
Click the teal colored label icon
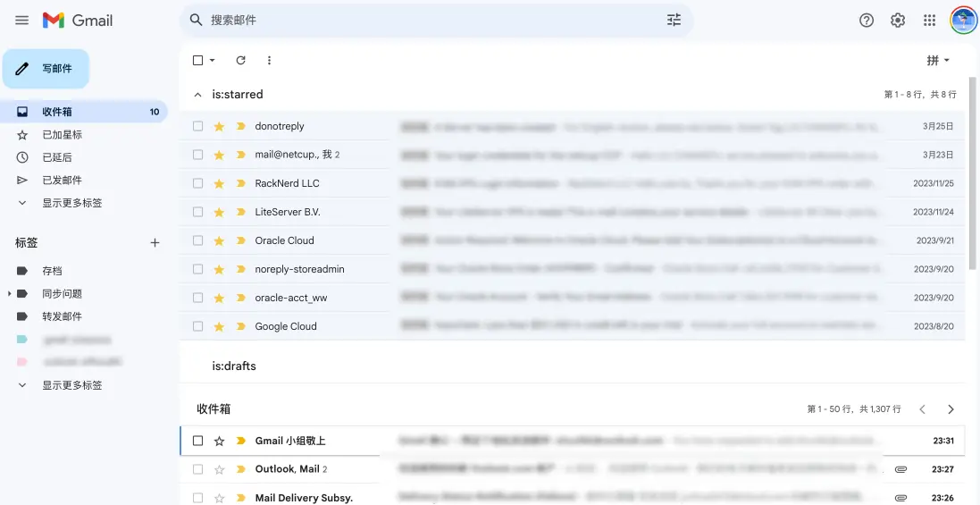coord(21,340)
